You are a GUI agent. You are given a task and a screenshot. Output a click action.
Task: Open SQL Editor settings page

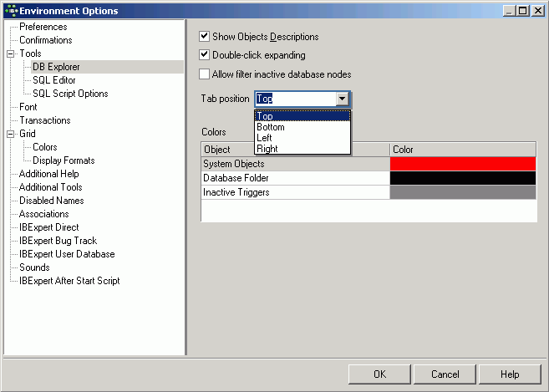point(54,80)
